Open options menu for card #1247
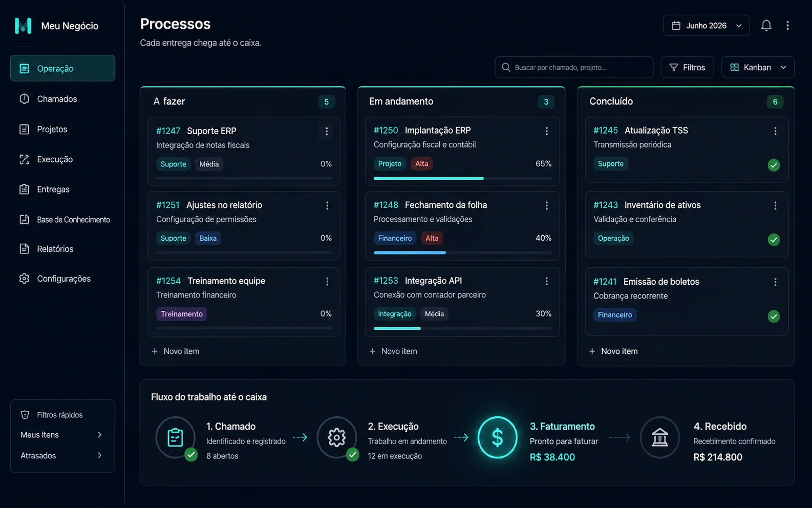Screen dimensions: 812x508 click(x=327, y=131)
